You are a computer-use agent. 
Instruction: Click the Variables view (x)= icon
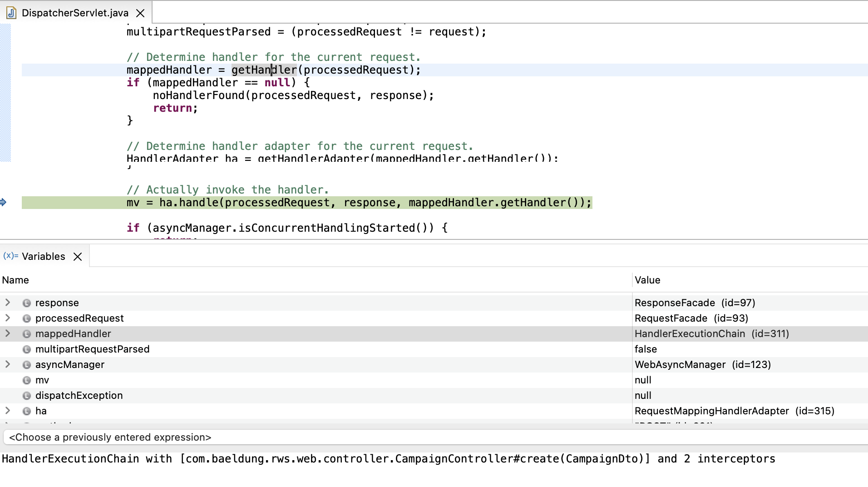(x=10, y=256)
